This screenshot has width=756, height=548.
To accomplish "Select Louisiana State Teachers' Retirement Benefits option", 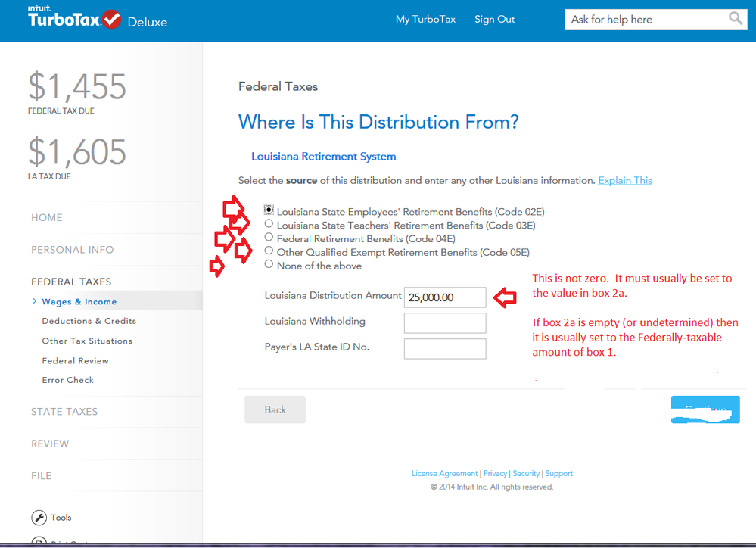I will pos(269,224).
